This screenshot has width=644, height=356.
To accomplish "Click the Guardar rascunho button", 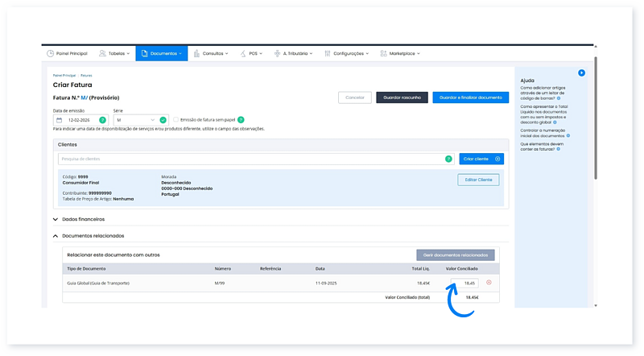I will (x=402, y=97).
